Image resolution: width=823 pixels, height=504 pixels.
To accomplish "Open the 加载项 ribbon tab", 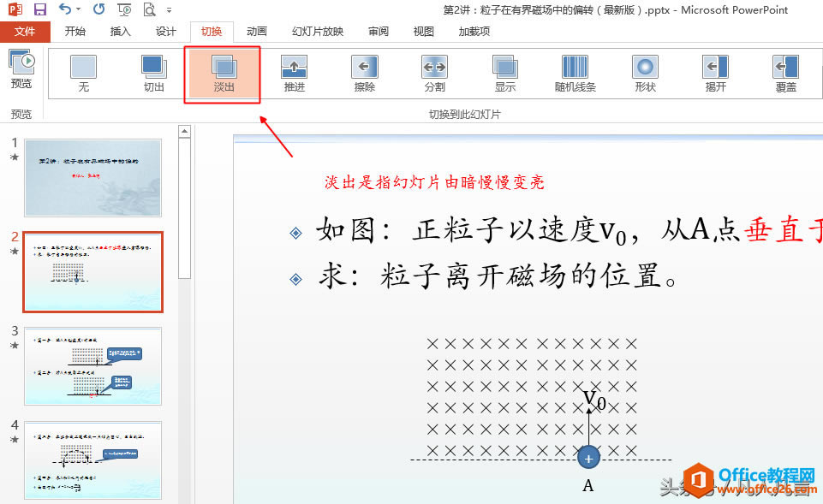I will pyautogui.click(x=474, y=32).
